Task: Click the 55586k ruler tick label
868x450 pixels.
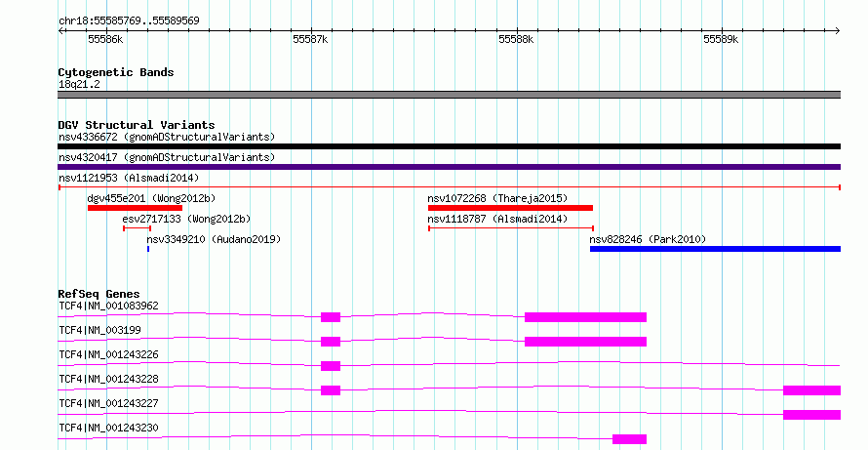Action: (105, 39)
